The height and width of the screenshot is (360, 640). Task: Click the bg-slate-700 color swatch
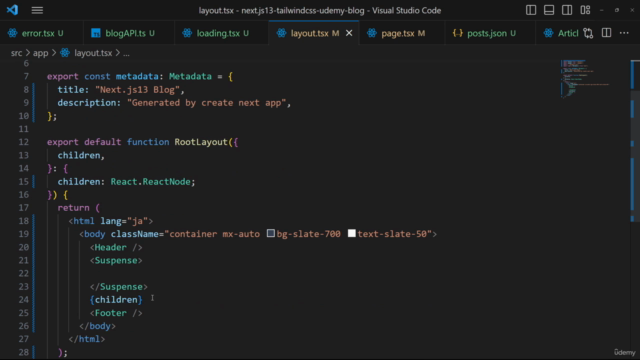coord(271,233)
